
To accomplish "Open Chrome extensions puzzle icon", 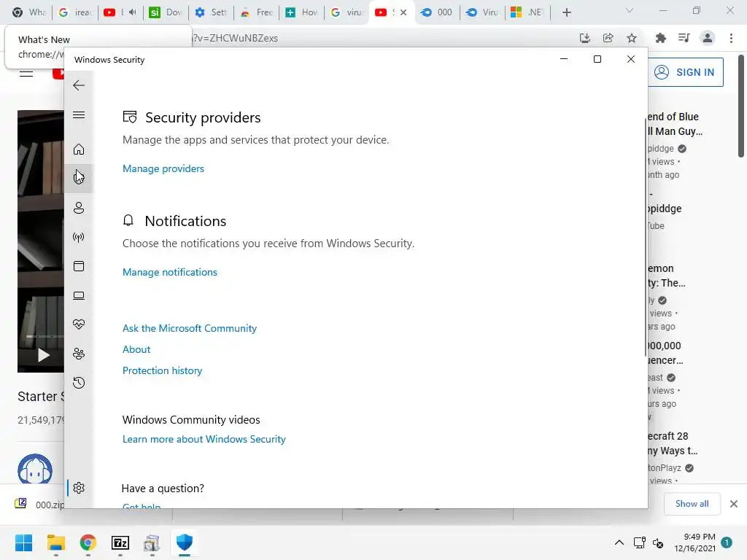I will tap(660, 38).
